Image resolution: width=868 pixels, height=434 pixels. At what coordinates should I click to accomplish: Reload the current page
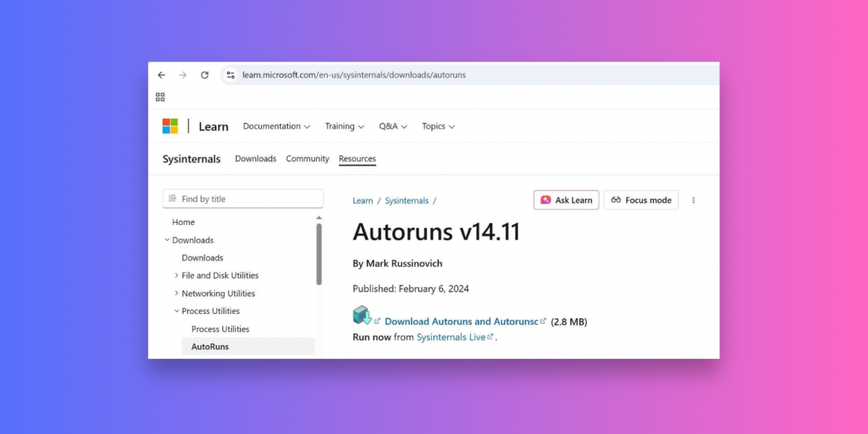205,75
